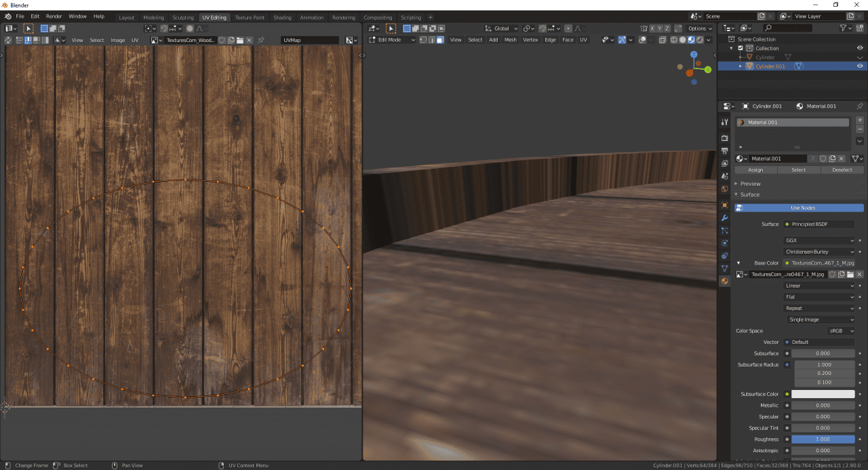Open GGX distribution dropdown
This screenshot has height=470, width=868.
coord(819,241)
